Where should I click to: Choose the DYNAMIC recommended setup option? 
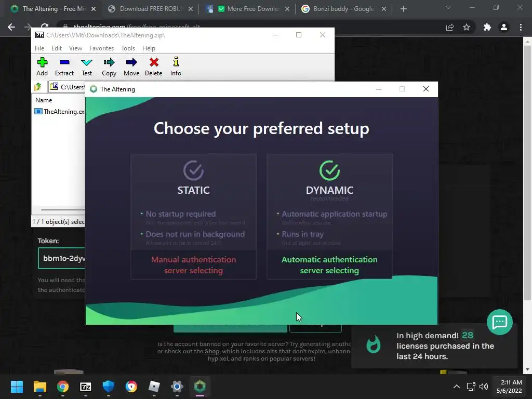point(329,217)
